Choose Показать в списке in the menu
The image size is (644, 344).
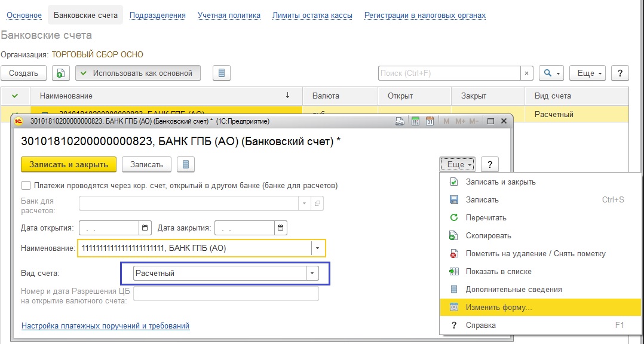(x=540, y=271)
